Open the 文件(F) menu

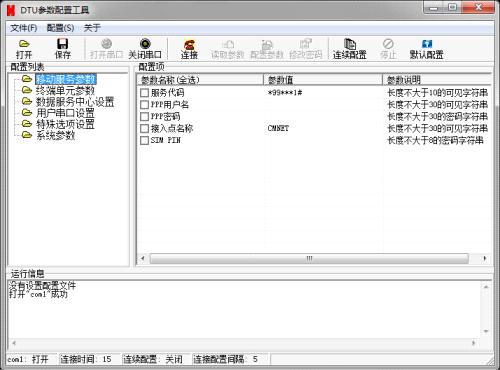point(24,28)
